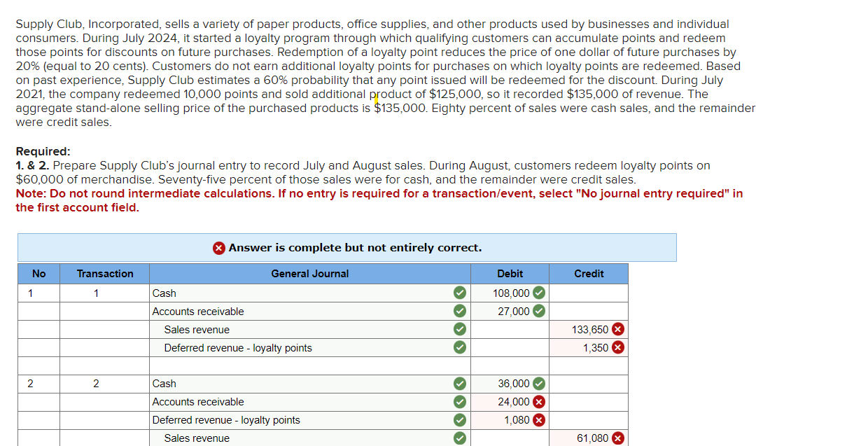The image size is (868, 446).
Task: Click the debit amount 24,000
Action: click(x=514, y=402)
